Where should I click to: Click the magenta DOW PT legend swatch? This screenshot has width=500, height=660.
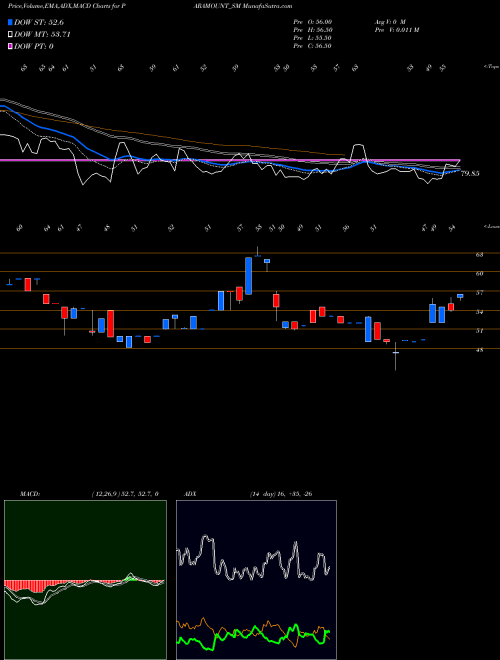10,46
